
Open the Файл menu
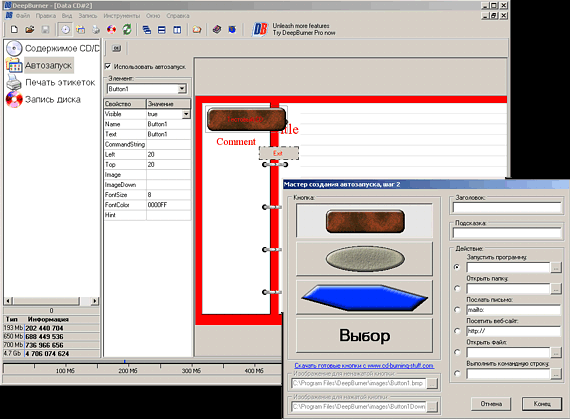[x=23, y=16]
